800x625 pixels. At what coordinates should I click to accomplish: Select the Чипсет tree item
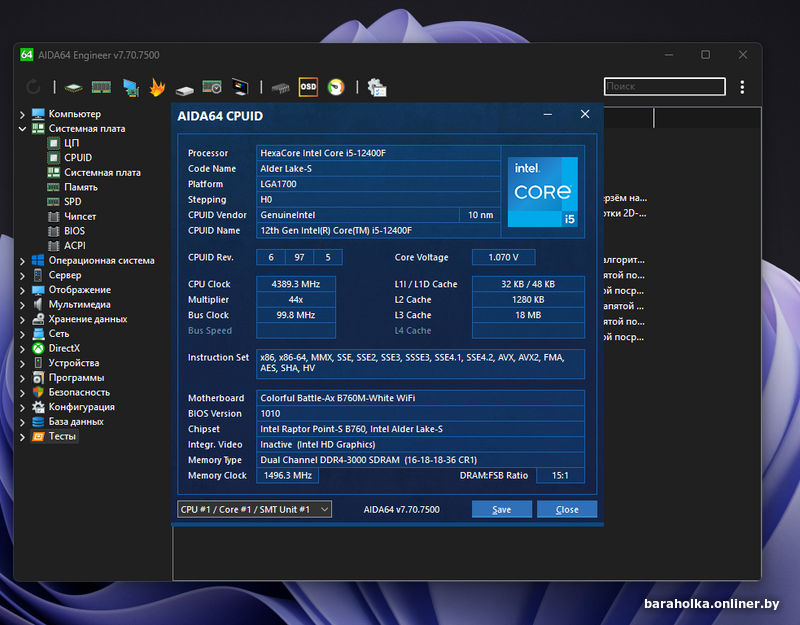72,217
